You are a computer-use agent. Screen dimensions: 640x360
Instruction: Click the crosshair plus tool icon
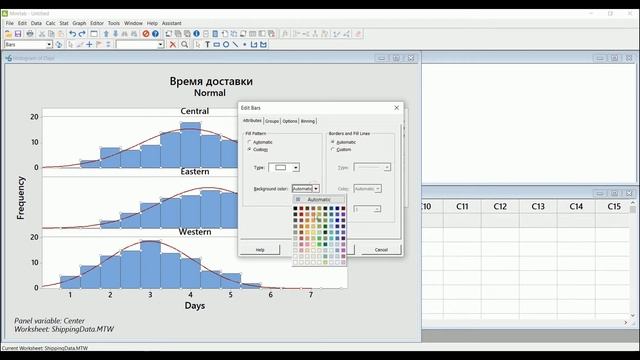(x=89, y=44)
